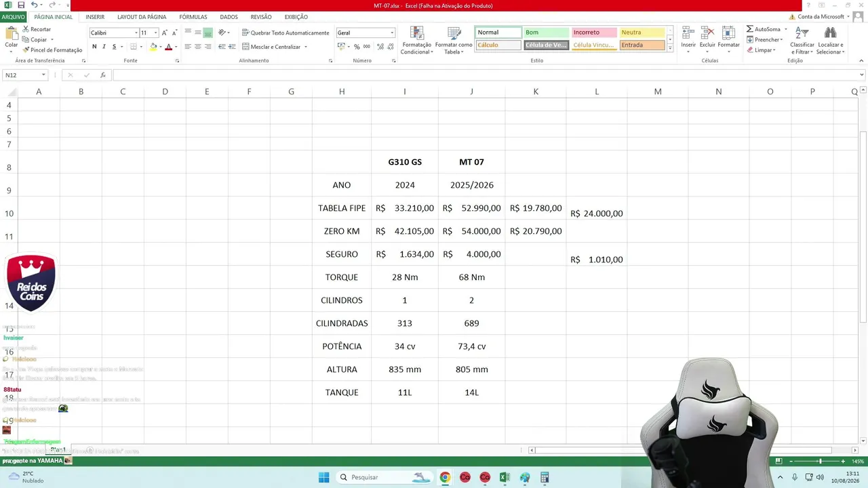Screen dimensions: 868x488
Task: Open Localizar e Selecionar menu
Action: pyautogui.click(x=830, y=41)
